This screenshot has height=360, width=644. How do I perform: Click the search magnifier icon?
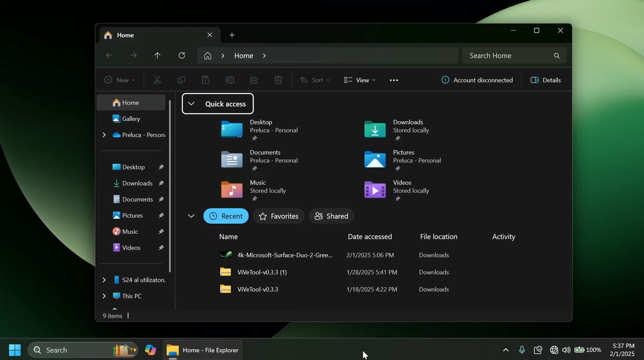pos(557,56)
